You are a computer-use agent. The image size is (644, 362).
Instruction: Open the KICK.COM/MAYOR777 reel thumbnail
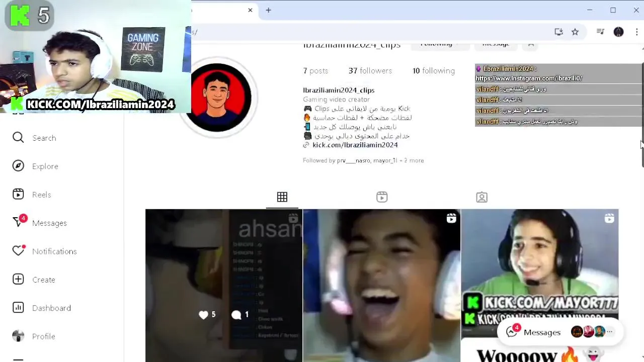click(540, 285)
